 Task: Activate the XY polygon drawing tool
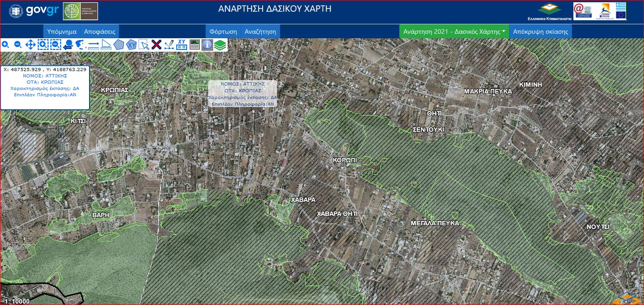click(x=131, y=45)
